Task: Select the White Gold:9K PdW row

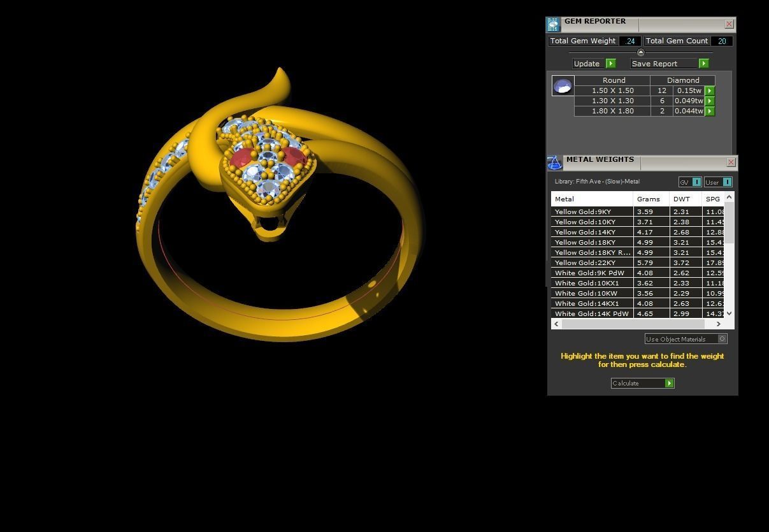Action: point(638,273)
